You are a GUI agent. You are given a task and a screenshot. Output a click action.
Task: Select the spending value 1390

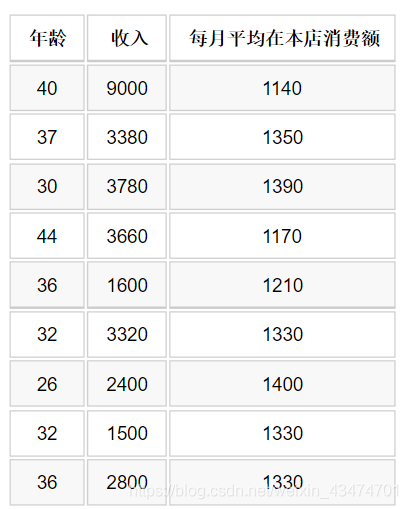(x=282, y=186)
